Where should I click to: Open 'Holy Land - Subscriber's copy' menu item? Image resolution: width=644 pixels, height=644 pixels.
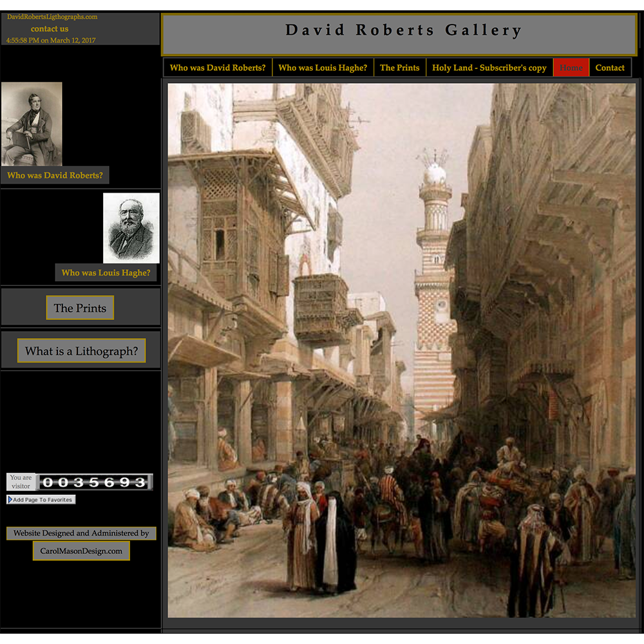tap(489, 68)
